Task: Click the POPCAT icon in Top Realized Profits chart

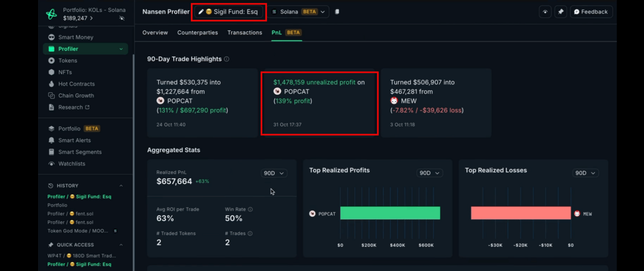Action: point(313,214)
